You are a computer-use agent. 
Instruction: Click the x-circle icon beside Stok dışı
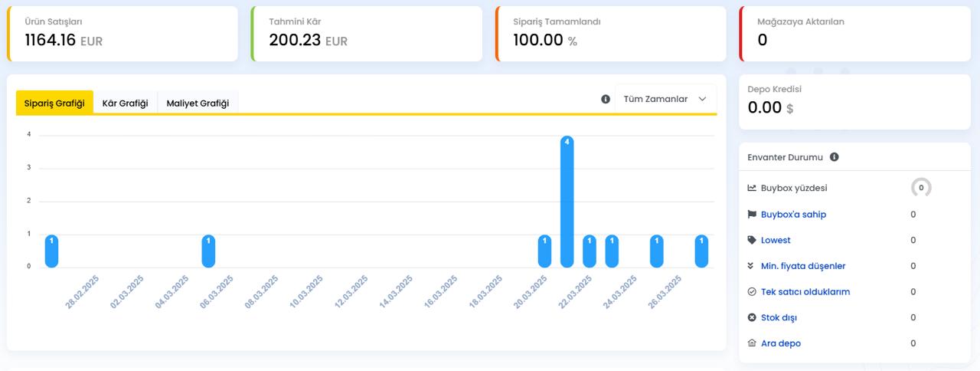click(752, 317)
